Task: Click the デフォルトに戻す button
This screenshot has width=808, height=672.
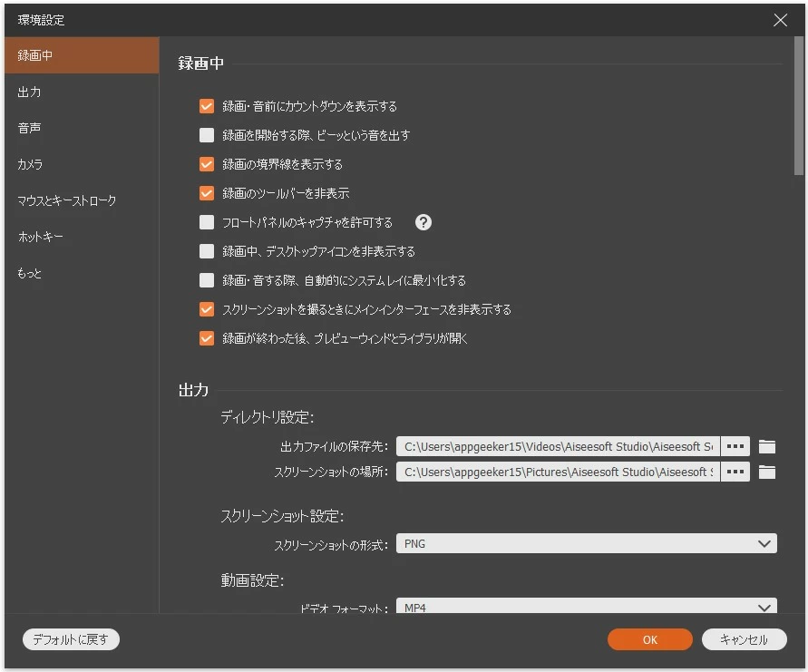Action: pyautogui.click(x=71, y=639)
